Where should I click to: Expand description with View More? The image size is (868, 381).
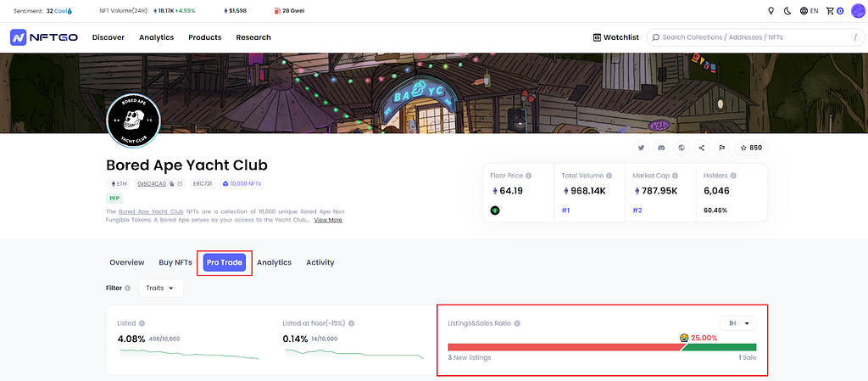(x=328, y=220)
